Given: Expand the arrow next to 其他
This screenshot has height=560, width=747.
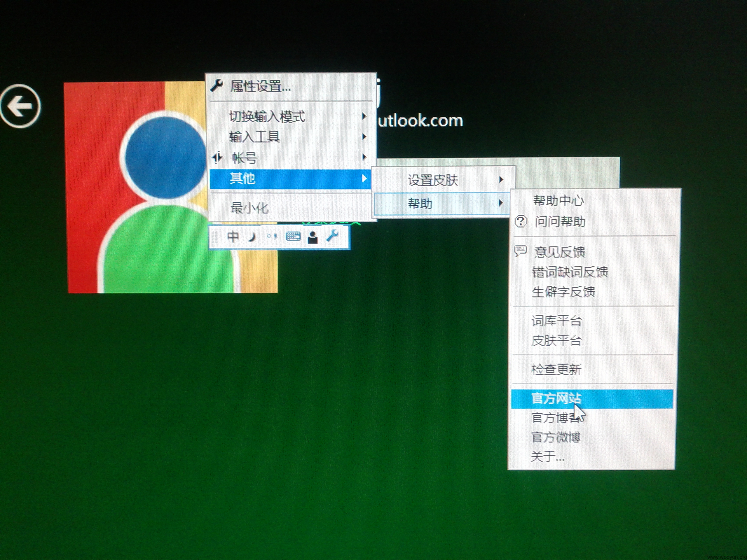Looking at the screenshot, I should (x=364, y=178).
